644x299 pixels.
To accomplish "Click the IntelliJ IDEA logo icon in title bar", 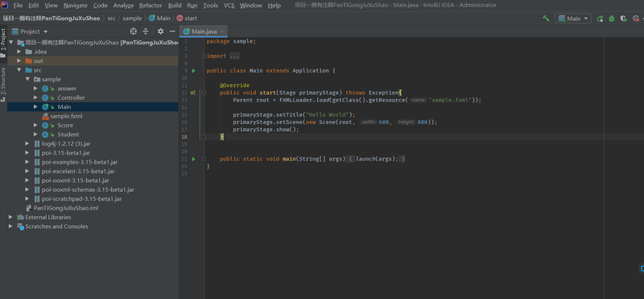I will pyautogui.click(x=5, y=6).
